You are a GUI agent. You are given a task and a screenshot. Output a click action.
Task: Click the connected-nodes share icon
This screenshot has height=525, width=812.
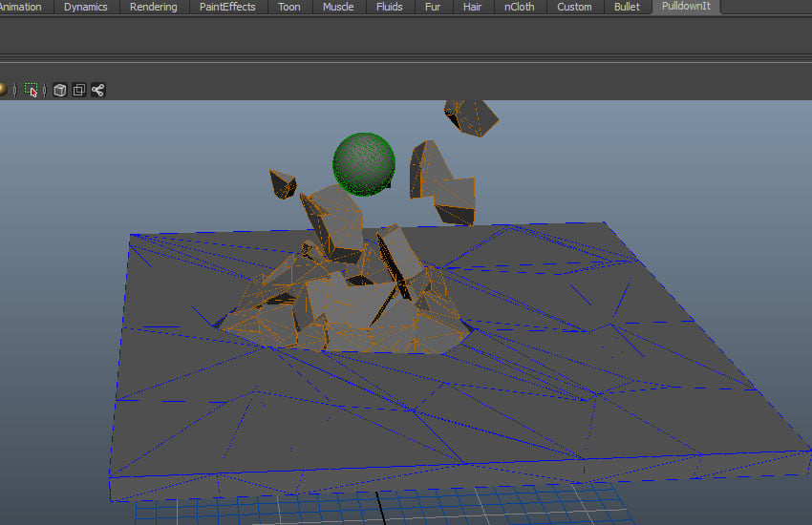[97, 90]
